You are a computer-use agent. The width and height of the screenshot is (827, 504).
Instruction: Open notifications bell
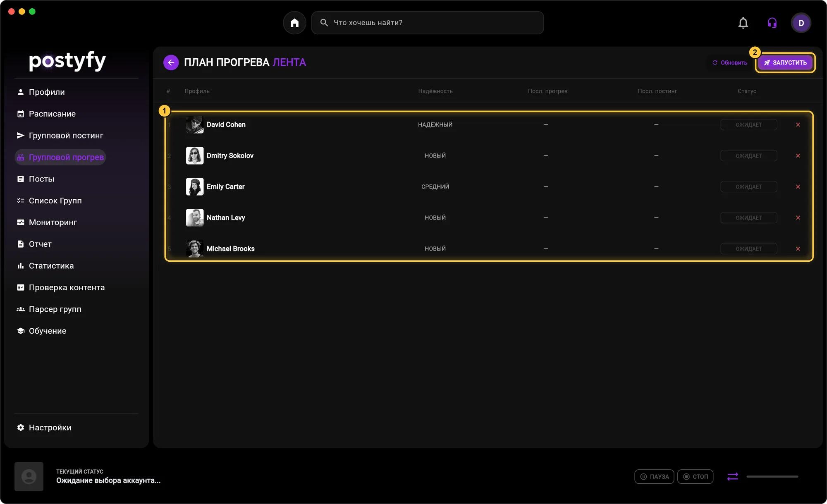(743, 23)
